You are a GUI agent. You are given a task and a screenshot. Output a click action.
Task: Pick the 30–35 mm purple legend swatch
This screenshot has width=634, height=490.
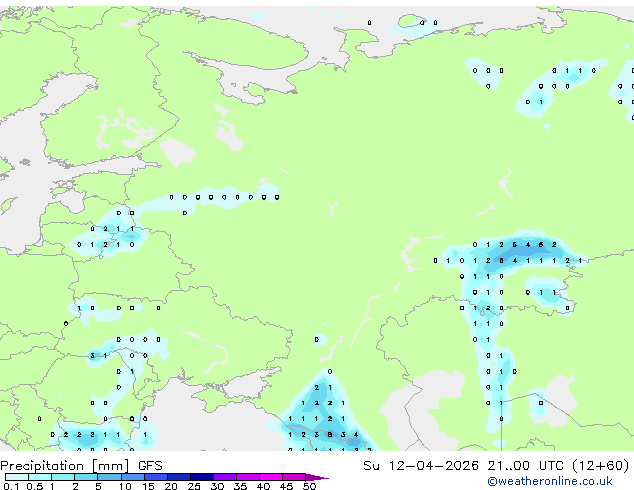point(225,477)
